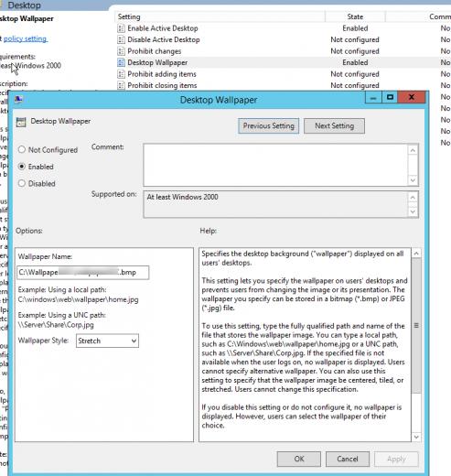451x476 pixels.
Task: Go to Previous Setting
Action: (x=269, y=125)
